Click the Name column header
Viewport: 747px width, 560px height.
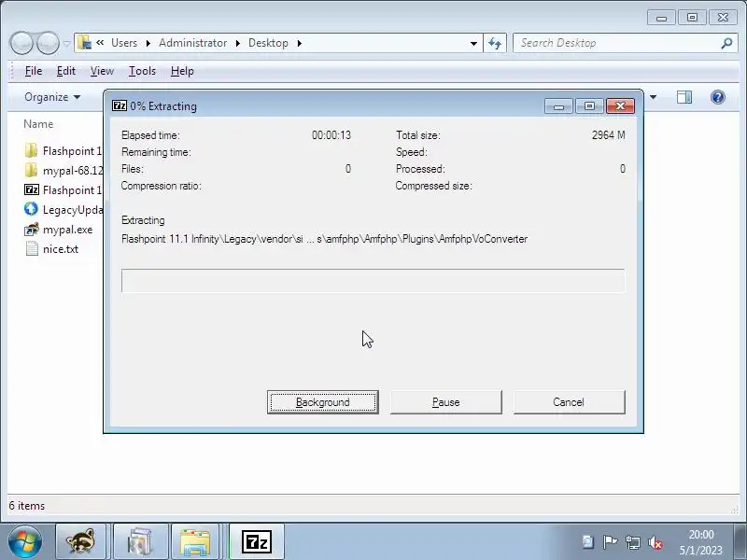point(38,124)
